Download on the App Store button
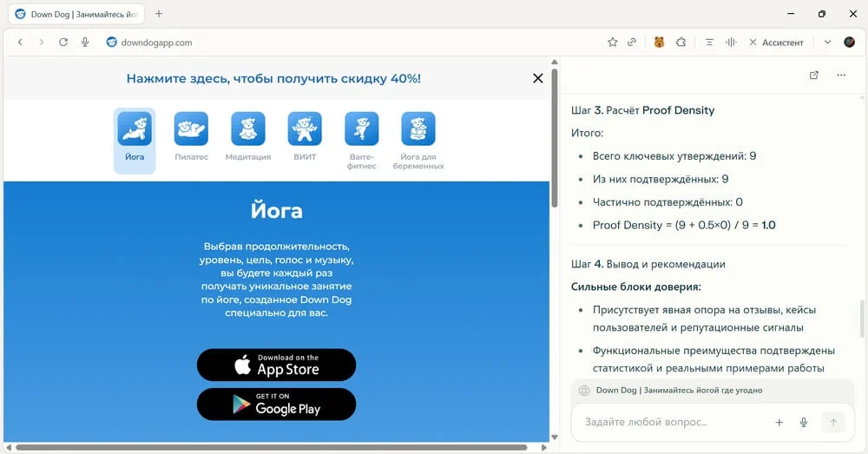Screen dimensions: 868x454 [276, 365]
